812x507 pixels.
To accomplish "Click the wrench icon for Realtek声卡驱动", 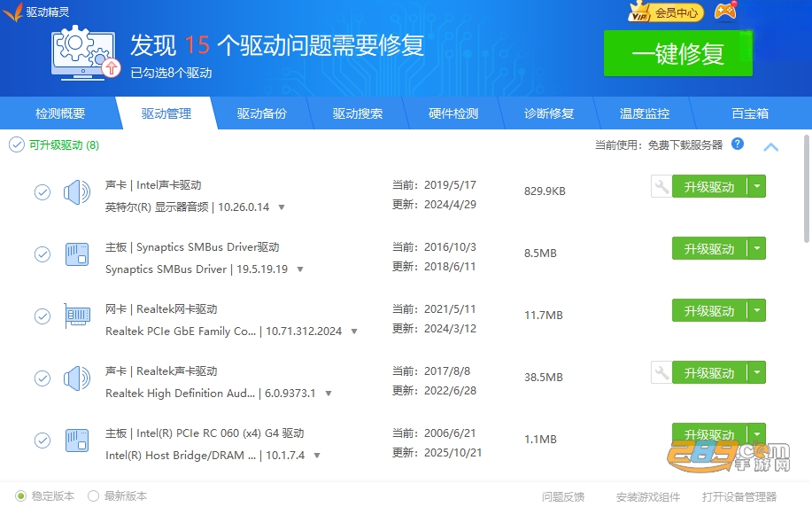I will (661, 372).
